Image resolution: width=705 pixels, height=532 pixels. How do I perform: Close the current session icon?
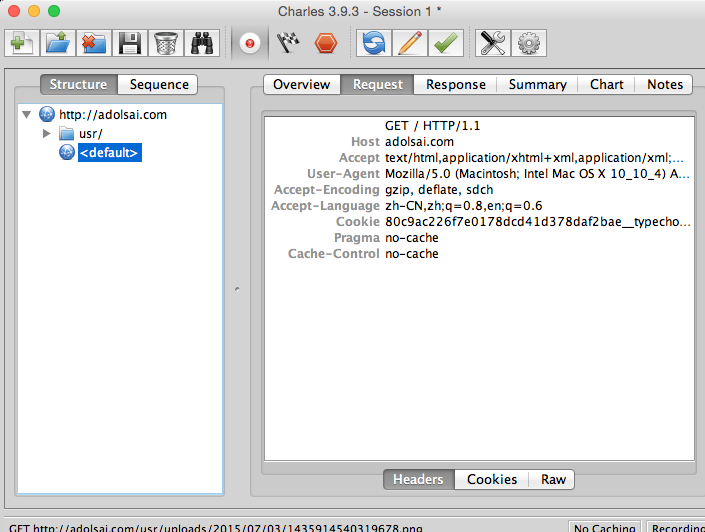click(x=94, y=43)
